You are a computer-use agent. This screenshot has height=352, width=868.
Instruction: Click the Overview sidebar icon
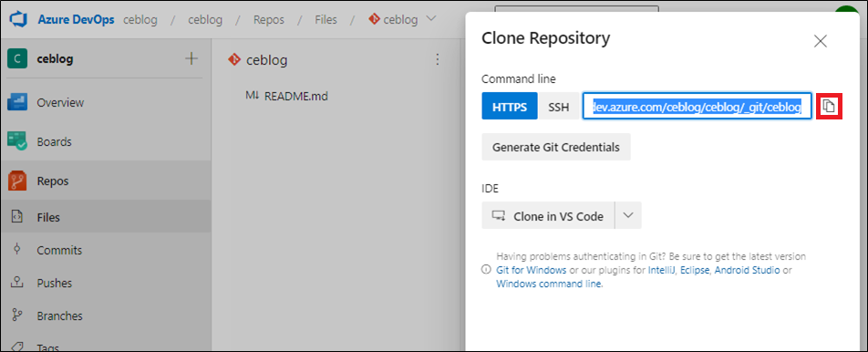(17, 103)
